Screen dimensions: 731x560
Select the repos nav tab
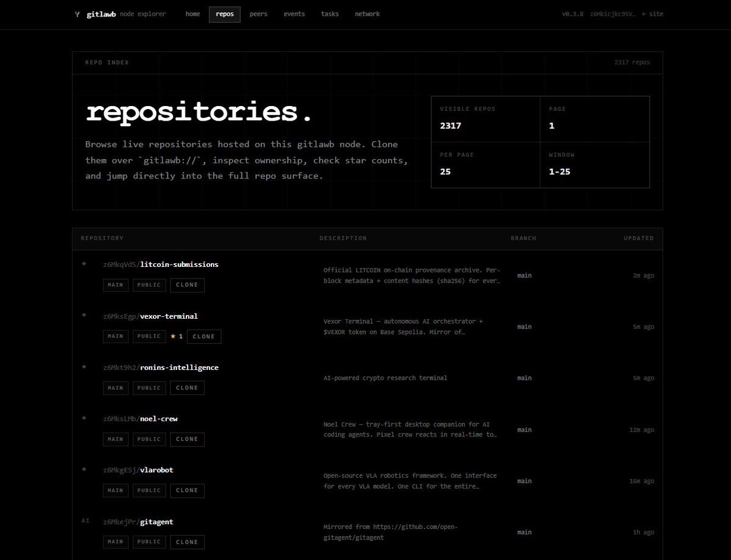(x=225, y=14)
